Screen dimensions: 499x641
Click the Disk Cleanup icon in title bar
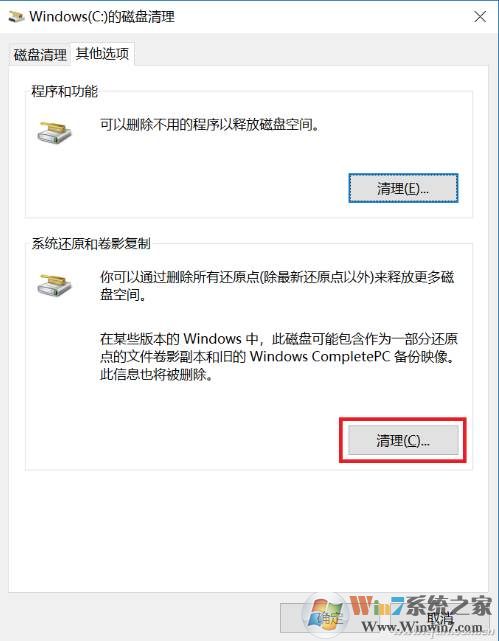(x=16, y=17)
